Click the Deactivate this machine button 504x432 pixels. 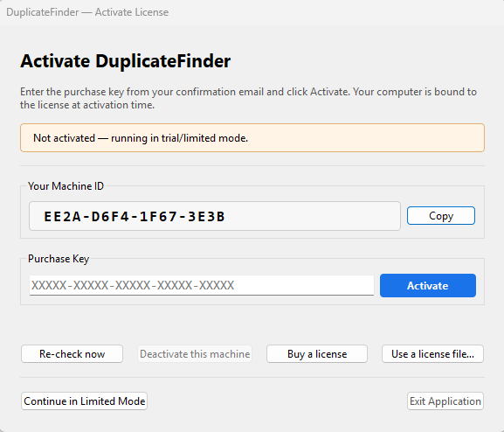coord(195,354)
